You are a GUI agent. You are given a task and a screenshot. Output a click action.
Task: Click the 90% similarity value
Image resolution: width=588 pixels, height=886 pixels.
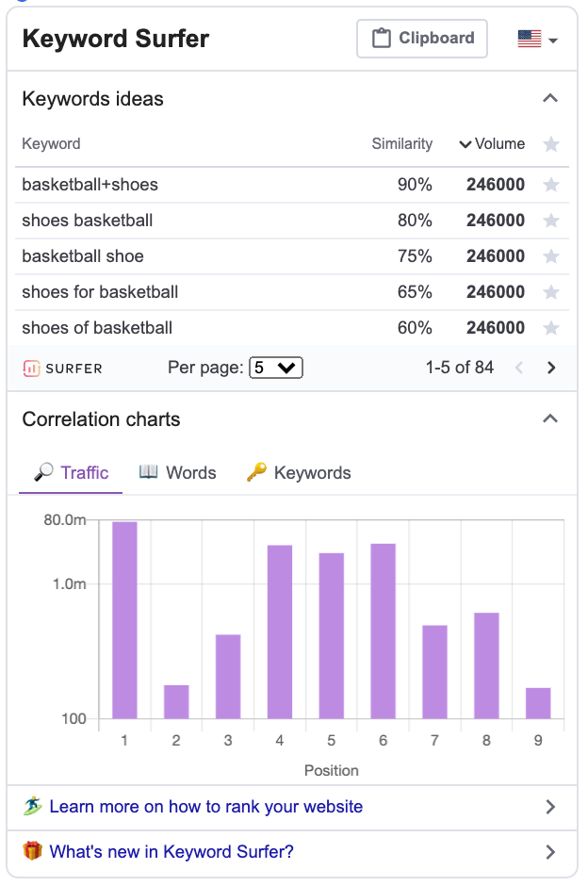pyautogui.click(x=415, y=185)
